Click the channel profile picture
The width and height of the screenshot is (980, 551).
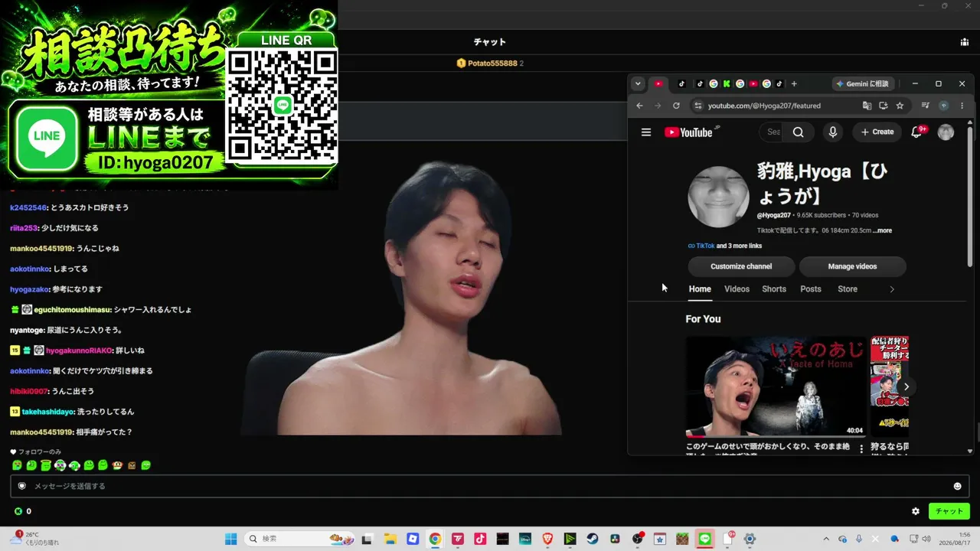click(x=718, y=197)
